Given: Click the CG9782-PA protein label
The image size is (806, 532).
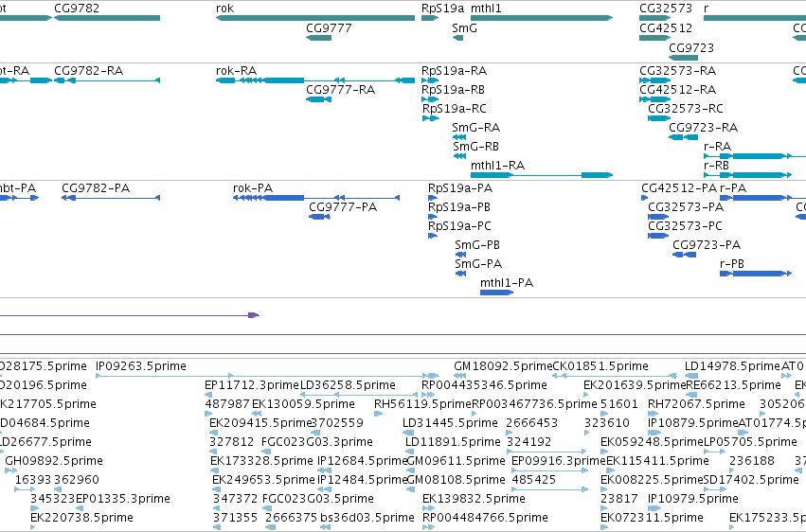Looking at the screenshot, I should click(x=96, y=188).
